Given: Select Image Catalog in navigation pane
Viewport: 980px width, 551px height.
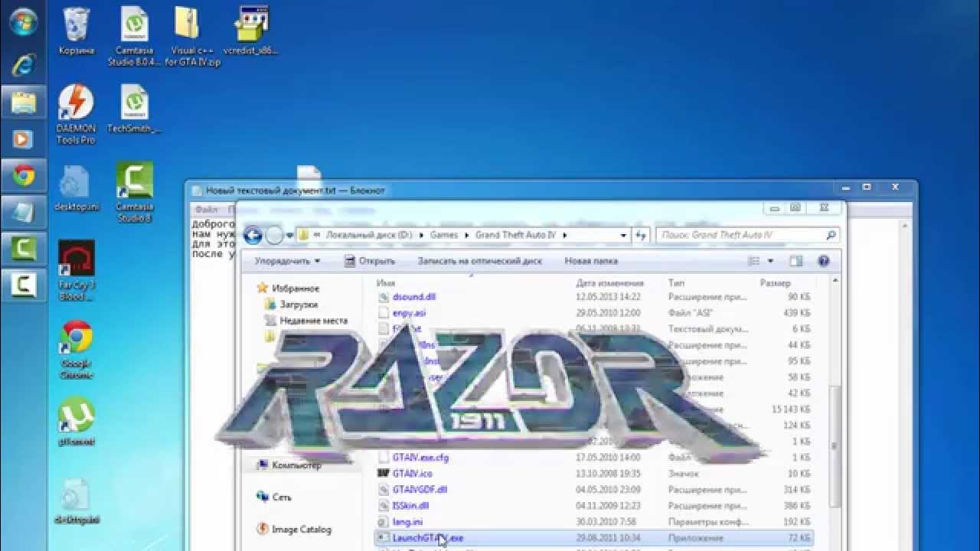Looking at the screenshot, I should pyautogui.click(x=294, y=530).
